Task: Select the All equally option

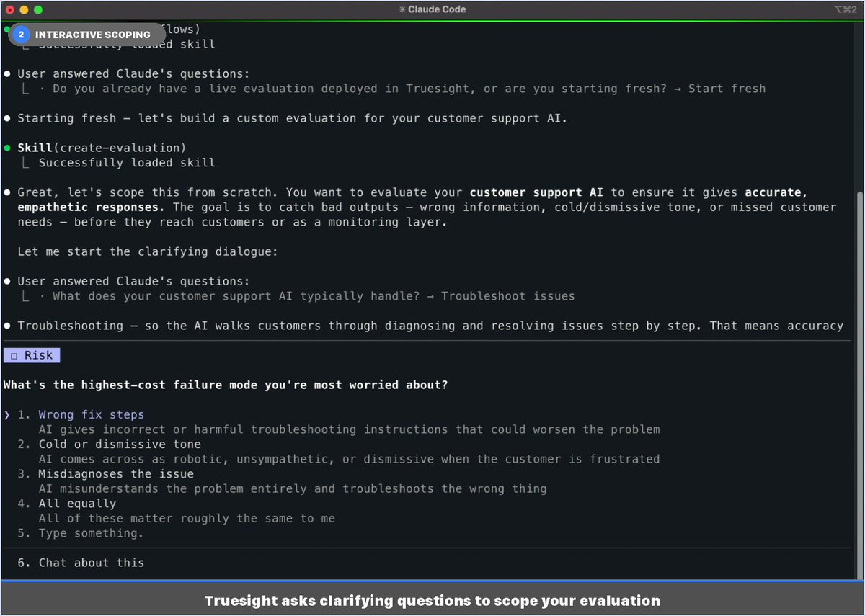Action: pos(77,504)
